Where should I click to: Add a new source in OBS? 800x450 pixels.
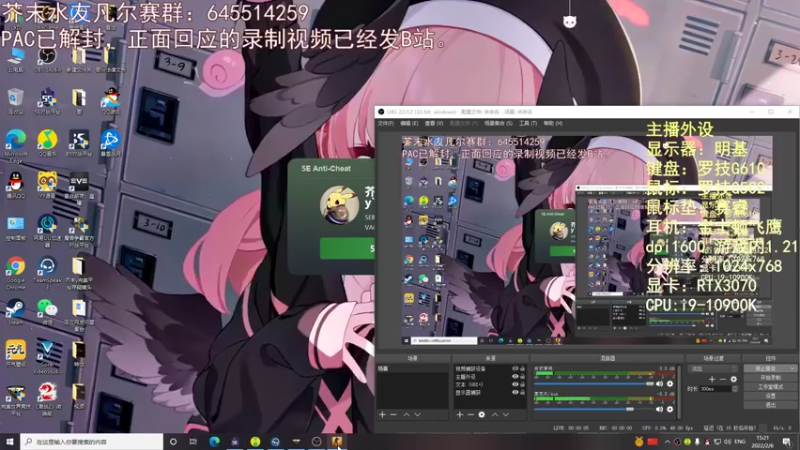[x=460, y=415]
